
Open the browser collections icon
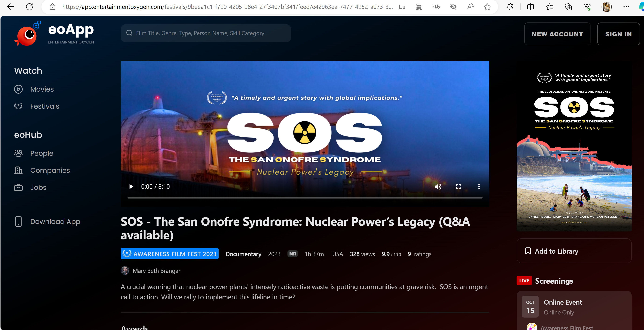pyautogui.click(x=568, y=7)
